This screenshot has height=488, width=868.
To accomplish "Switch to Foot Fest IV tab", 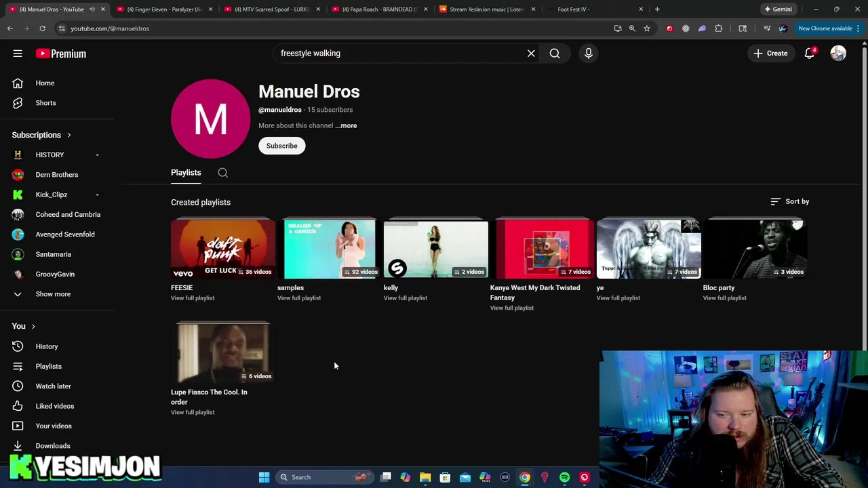I will coord(594,9).
